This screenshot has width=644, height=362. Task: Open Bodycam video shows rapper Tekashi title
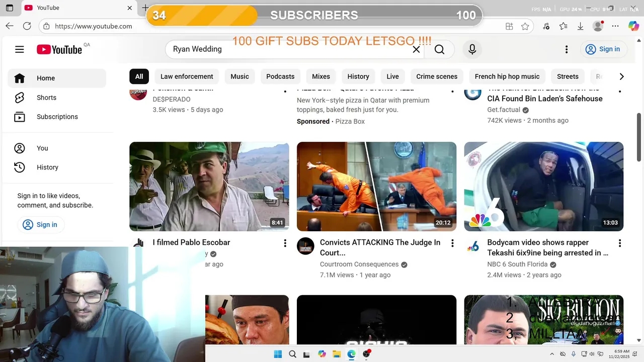pyautogui.click(x=547, y=247)
